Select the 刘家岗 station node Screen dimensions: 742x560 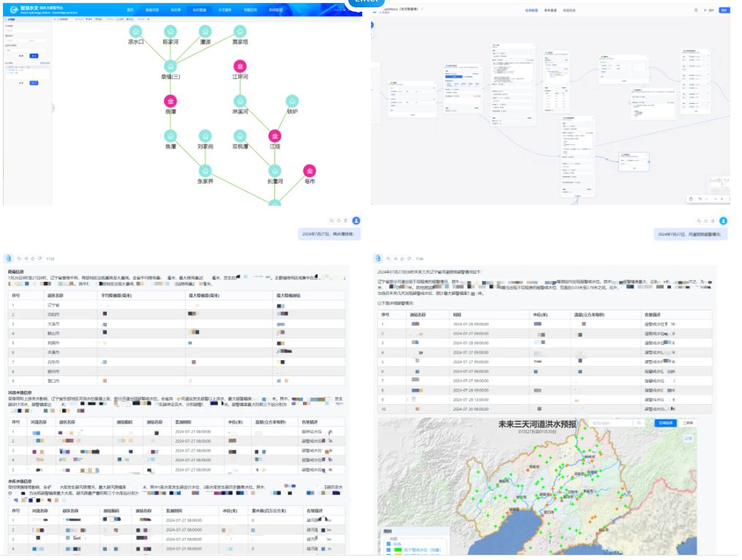click(205, 136)
